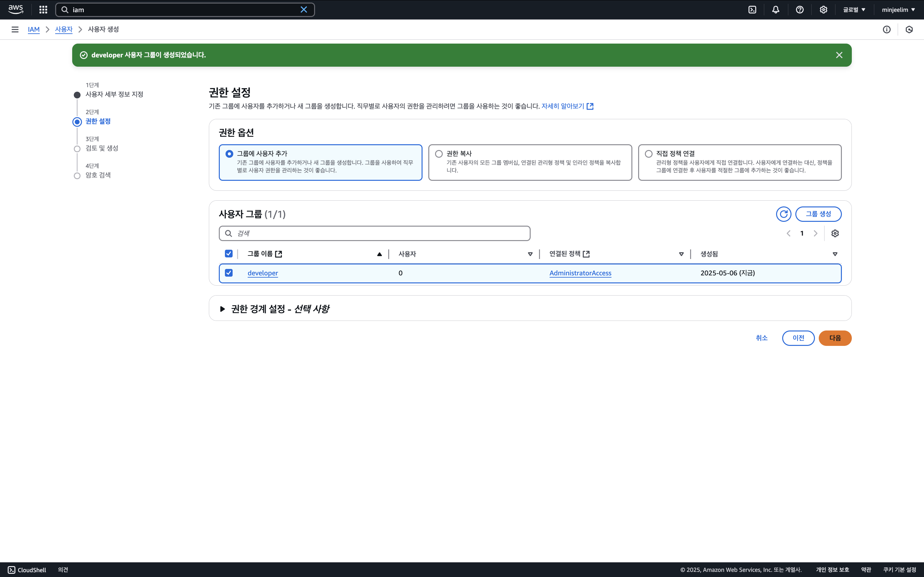Open the help question mark menu
The height and width of the screenshot is (577, 924).
click(x=800, y=10)
